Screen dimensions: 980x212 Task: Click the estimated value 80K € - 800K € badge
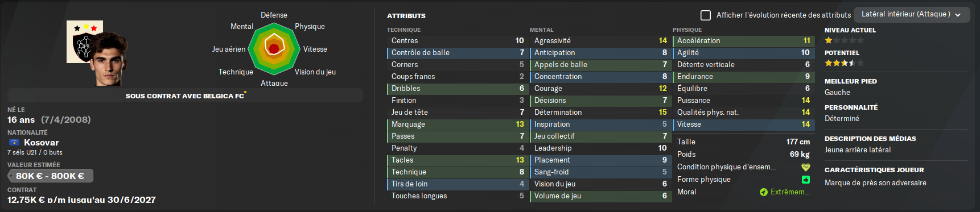pos(50,176)
